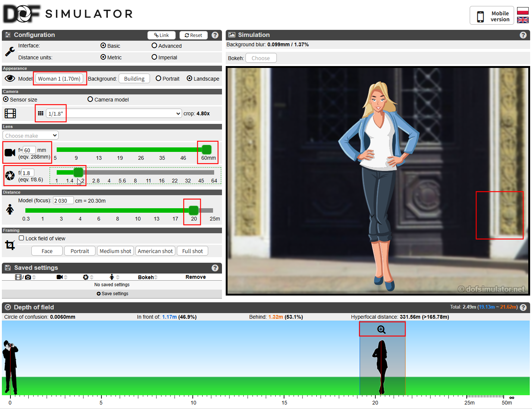Select the Polish language flag
Screen dimensions: 532x409
click(x=523, y=11)
